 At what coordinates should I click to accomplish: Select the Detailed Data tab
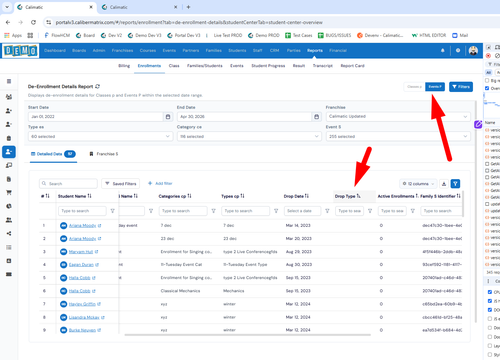(x=53, y=154)
